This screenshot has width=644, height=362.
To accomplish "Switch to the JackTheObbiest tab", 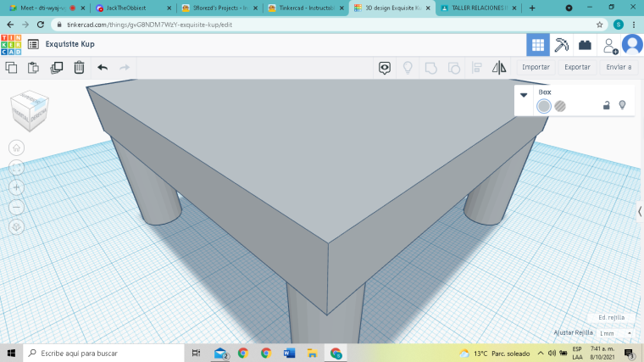I will [133, 8].
